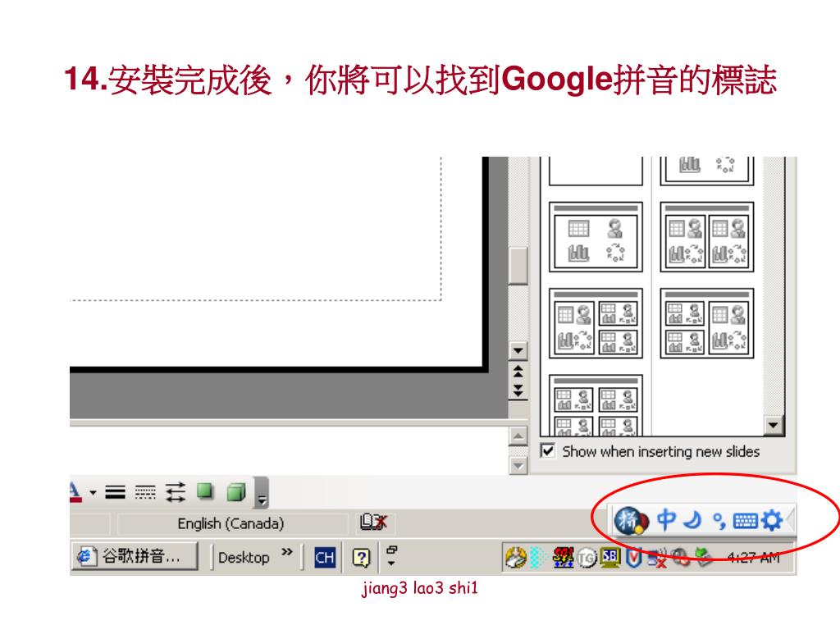Click the muted volume tray icon
This screenshot has height=630, width=840.
(681, 558)
